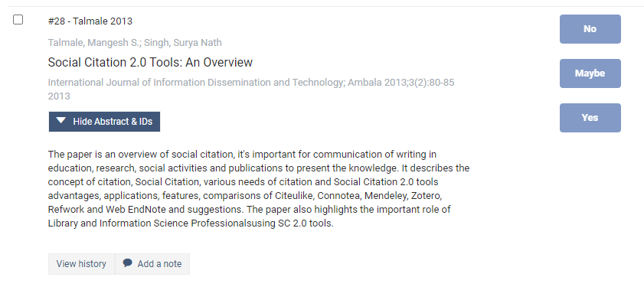Click the year 2013 below the journal line
This screenshot has width=644, height=287.
click(59, 96)
